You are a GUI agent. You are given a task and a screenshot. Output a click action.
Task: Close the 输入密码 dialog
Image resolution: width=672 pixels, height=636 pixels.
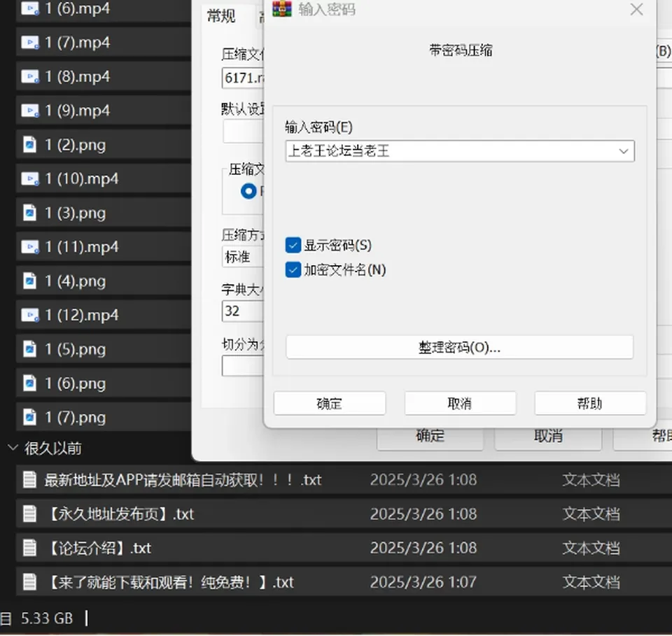[x=636, y=9]
